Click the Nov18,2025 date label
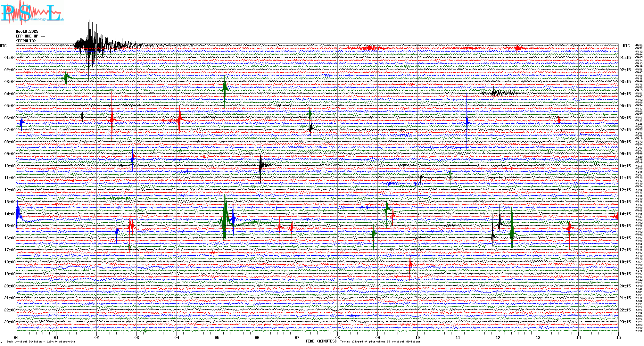This screenshot has height=346, width=644. tap(27, 31)
